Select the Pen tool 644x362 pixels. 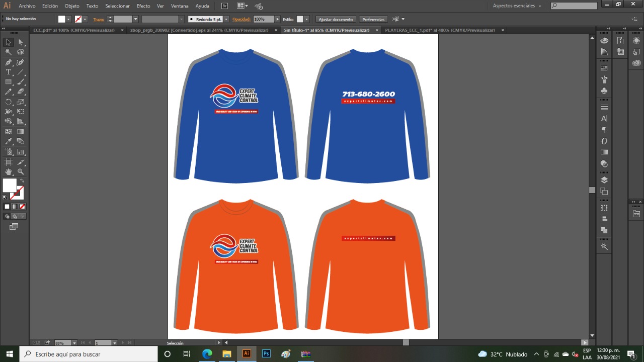coord(9,62)
